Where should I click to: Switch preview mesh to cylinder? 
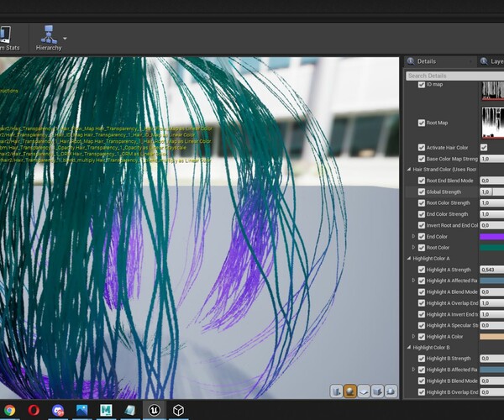point(336,391)
